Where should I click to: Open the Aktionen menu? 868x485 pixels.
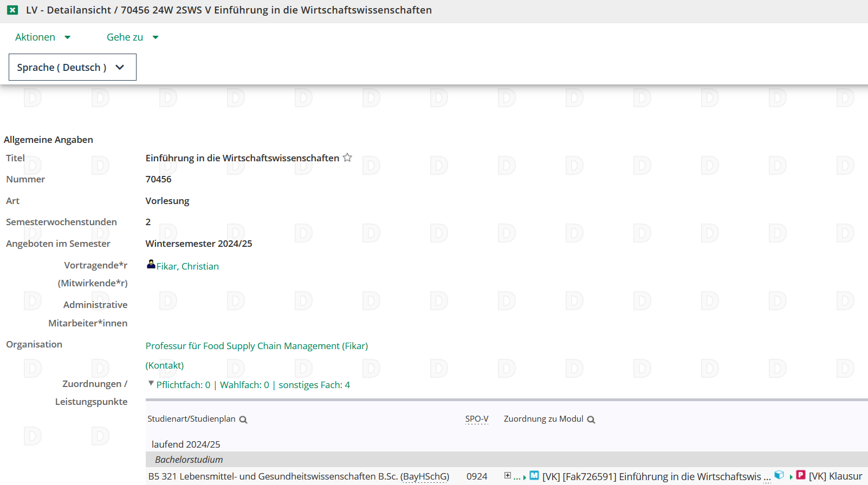[x=42, y=37]
